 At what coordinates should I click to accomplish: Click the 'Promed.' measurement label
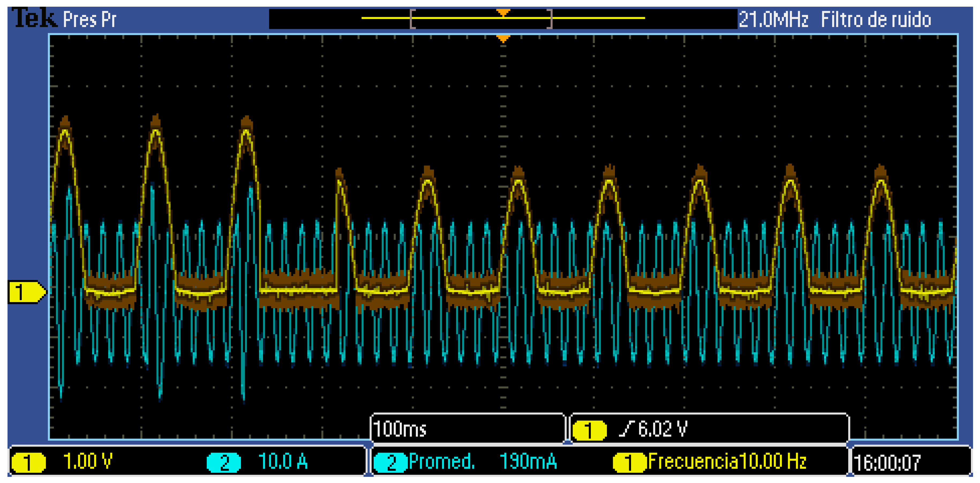coord(442,461)
